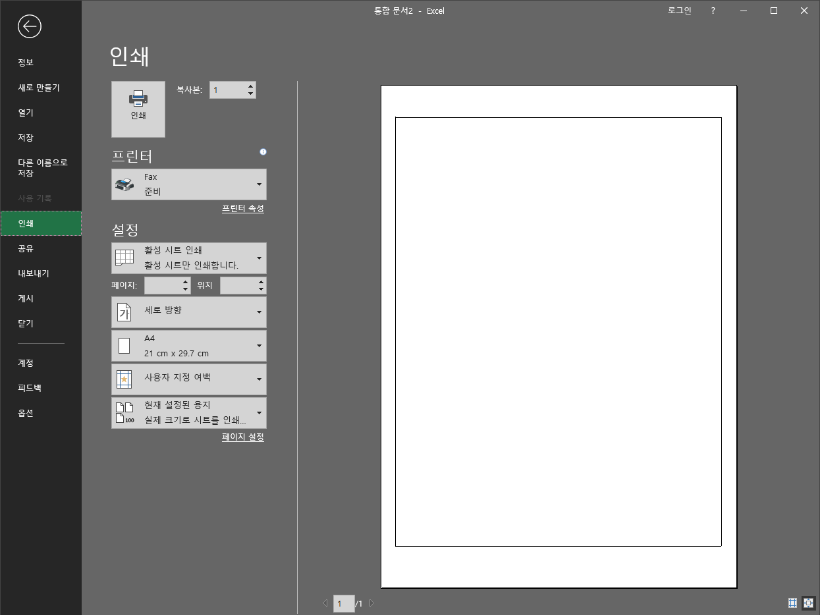This screenshot has height=615, width=820.
Task: Increase the 위치 end page value
Action: [x=261, y=282]
